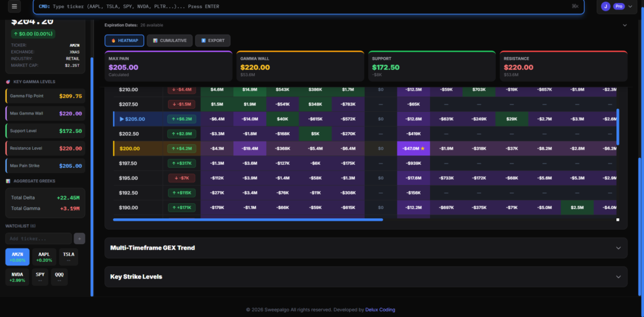Switch to the Heatmap view

(x=125, y=40)
